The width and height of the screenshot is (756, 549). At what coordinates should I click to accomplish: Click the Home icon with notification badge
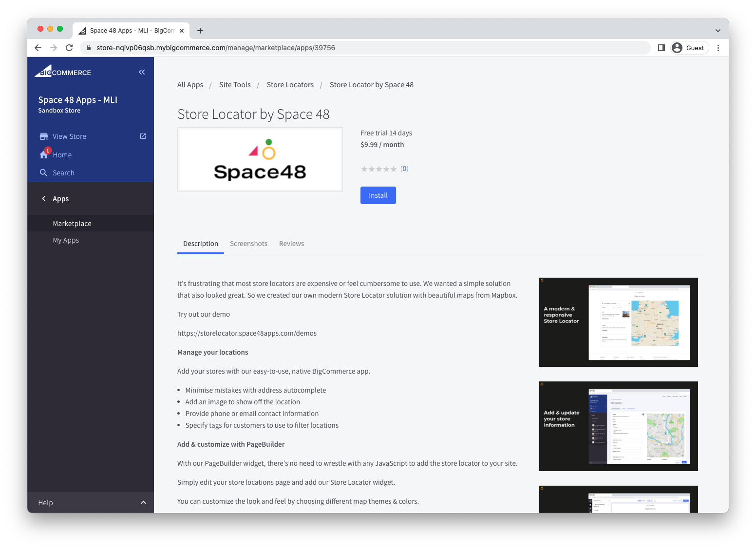tap(45, 153)
